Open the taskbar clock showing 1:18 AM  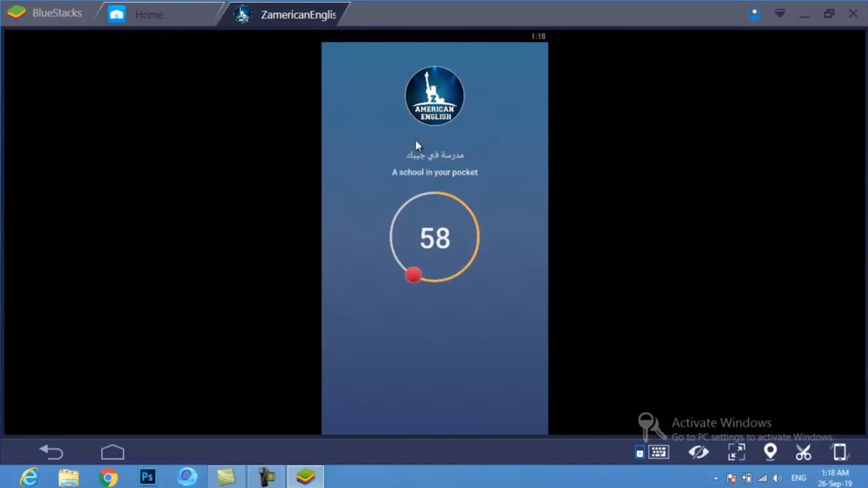click(835, 478)
